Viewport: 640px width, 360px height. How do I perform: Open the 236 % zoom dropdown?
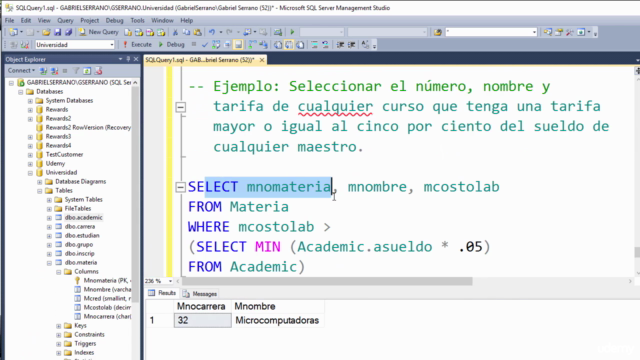[170, 281]
